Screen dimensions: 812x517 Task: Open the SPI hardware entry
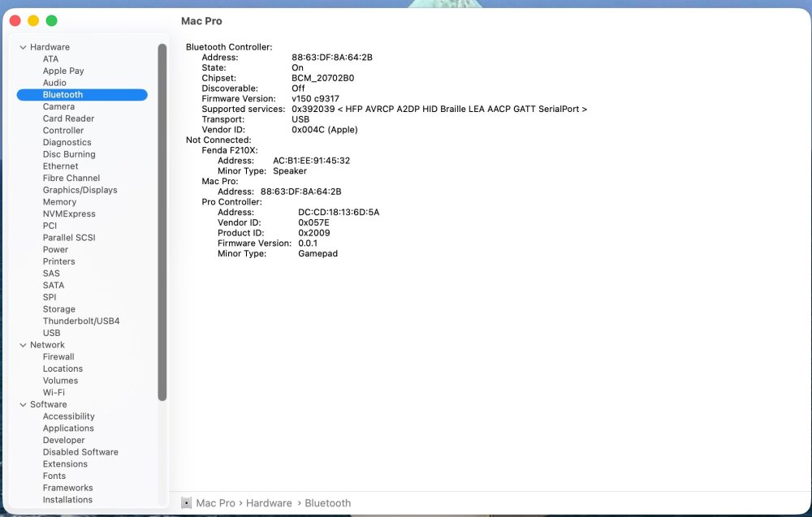tap(50, 297)
